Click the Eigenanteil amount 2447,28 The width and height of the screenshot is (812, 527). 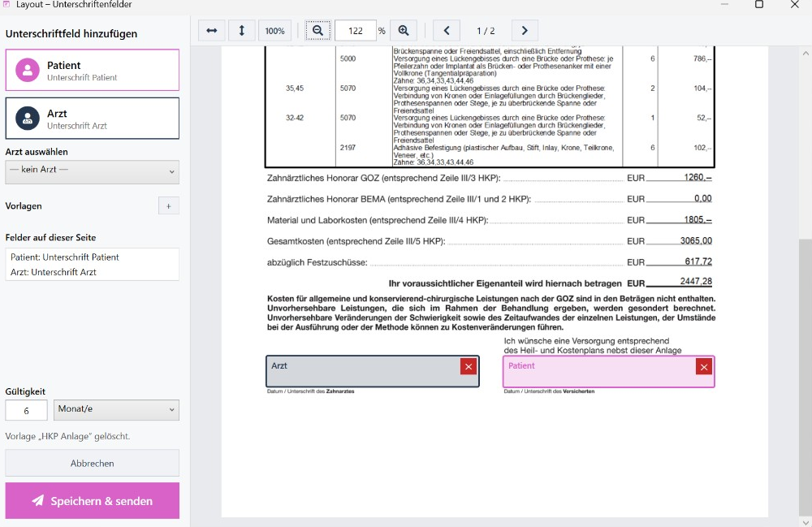point(696,281)
